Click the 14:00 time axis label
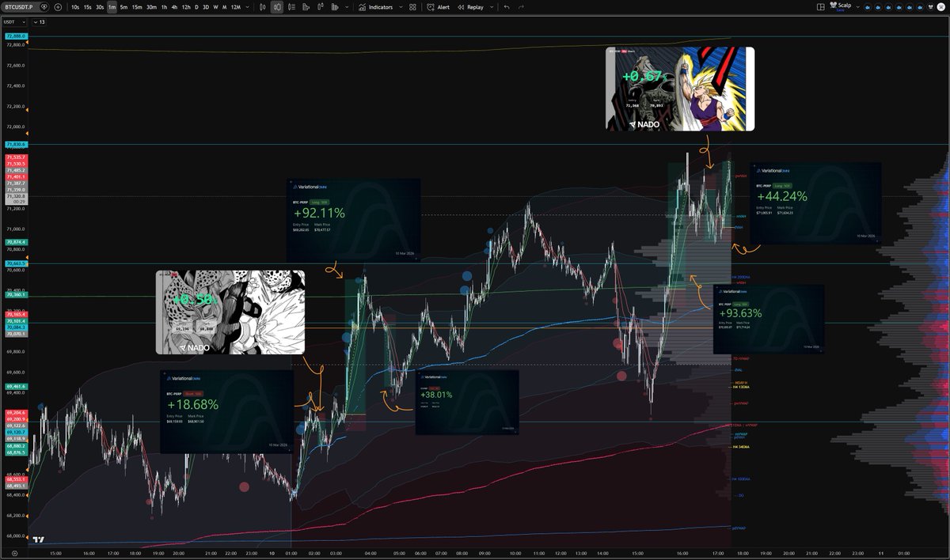Image resolution: width=950 pixels, height=560 pixels. pos(603,554)
